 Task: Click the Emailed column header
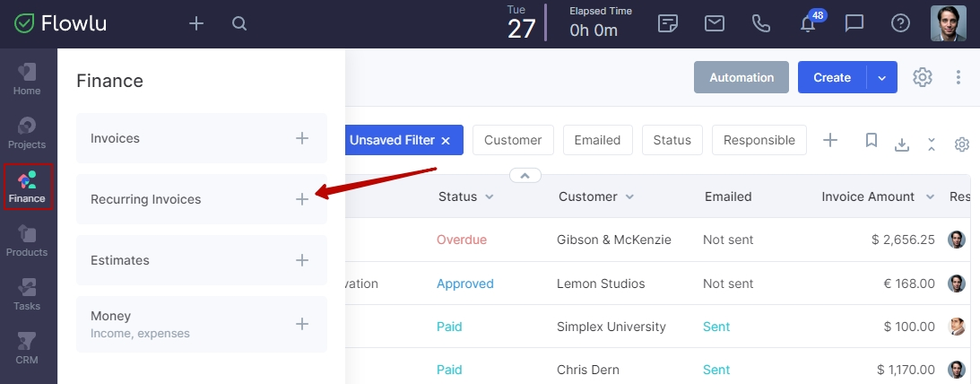pyautogui.click(x=728, y=196)
